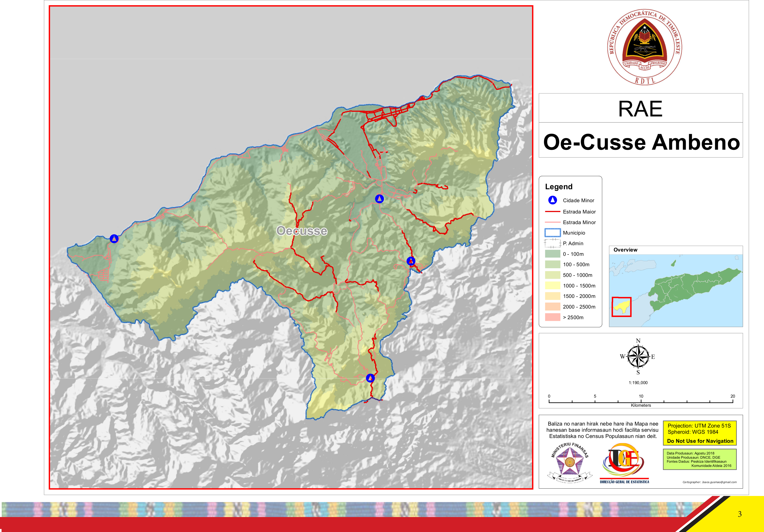This screenshot has height=532, width=764.
Task: Click the westernmost blue marker on the coast
Action: point(114,239)
